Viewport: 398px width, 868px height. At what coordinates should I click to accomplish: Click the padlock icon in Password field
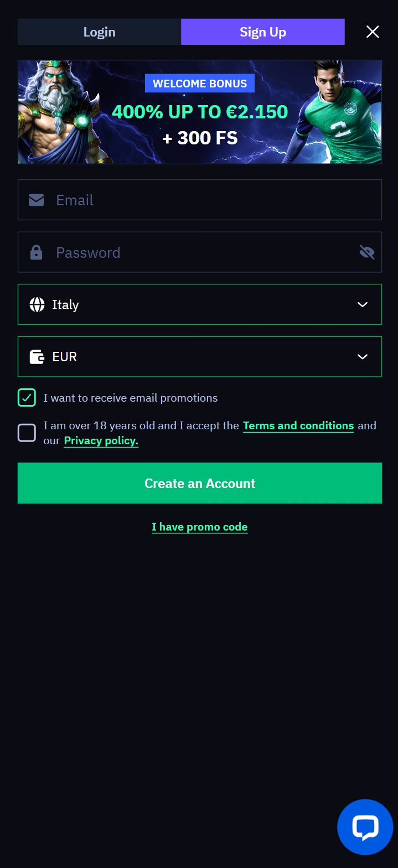(37, 253)
